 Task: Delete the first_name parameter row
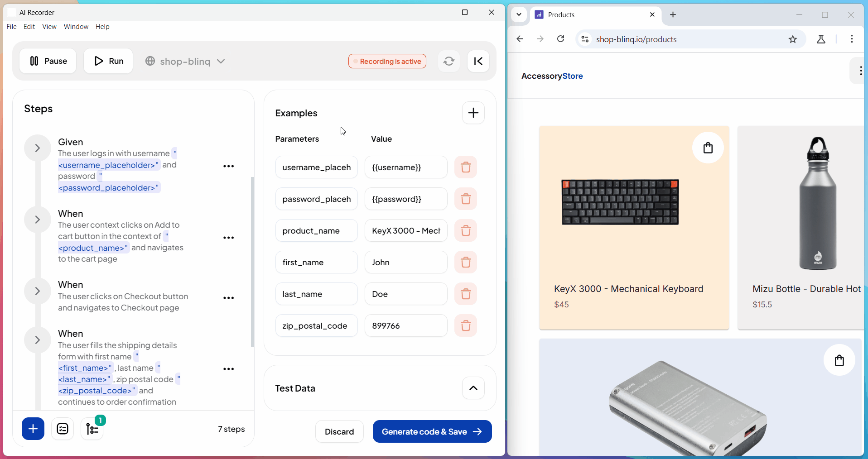[x=465, y=262]
